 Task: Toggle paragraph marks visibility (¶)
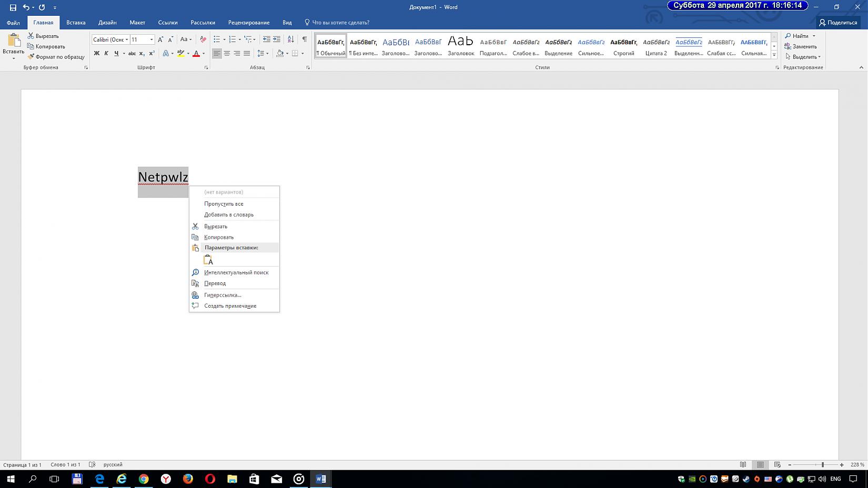coord(304,39)
